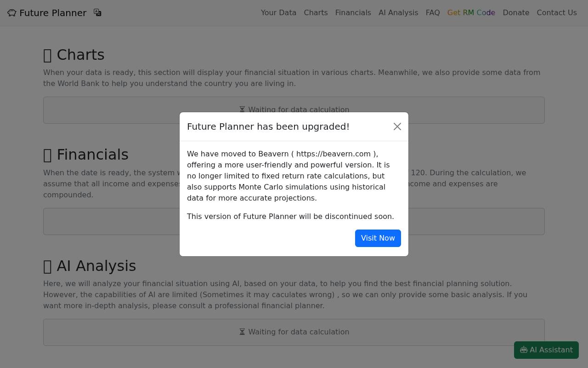The height and width of the screenshot is (368, 588).
Task: Click the icon beside AI Analysis heading
Action: (47, 266)
